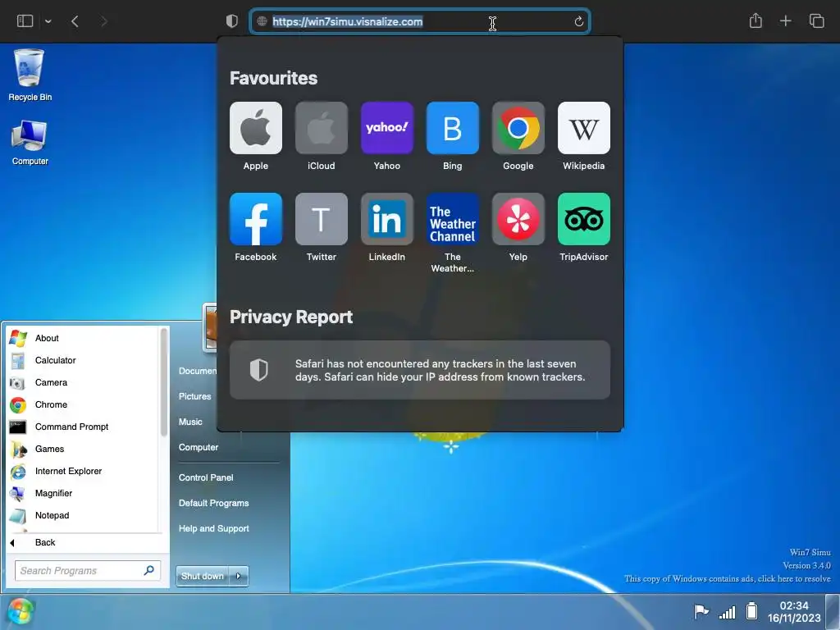The image size is (840, 630).
Task: Click the Start menu programs scrollbar
Action: tap(164, 382)
